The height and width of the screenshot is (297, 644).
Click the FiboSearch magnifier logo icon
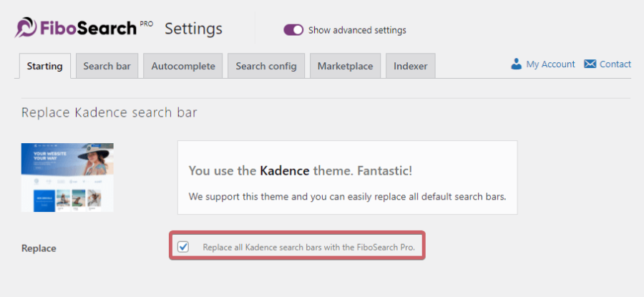click(x=26, y=27)
